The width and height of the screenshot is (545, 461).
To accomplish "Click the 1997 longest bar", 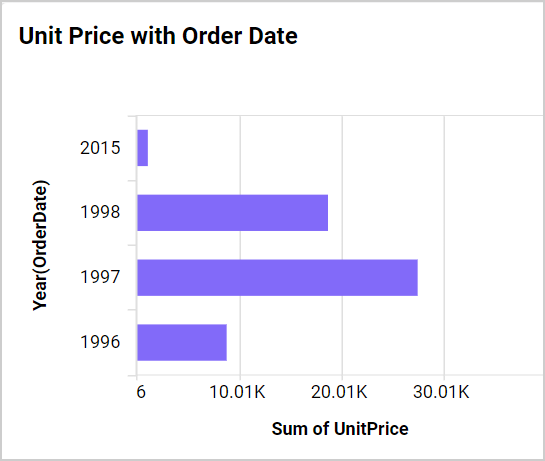I will [x=277, y=277].
